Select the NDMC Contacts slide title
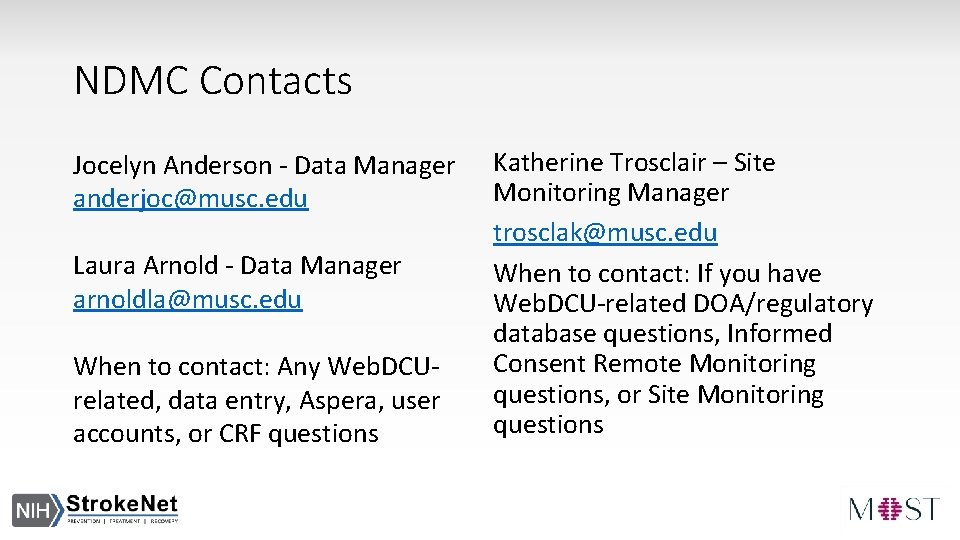 pyautogui.click(x=213, y=81)
